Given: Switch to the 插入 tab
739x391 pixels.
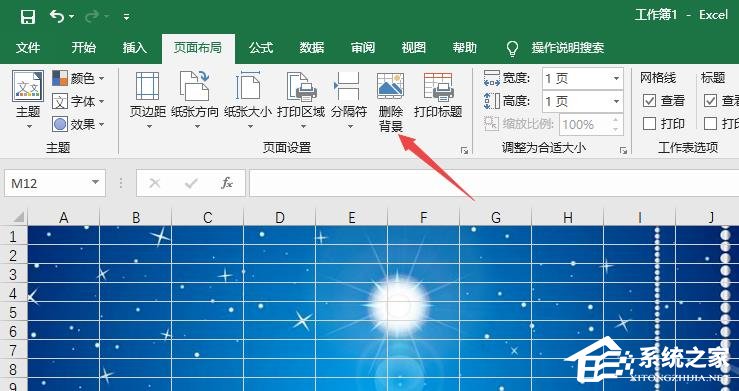Looking at the screenshot, I should point(135,48).
